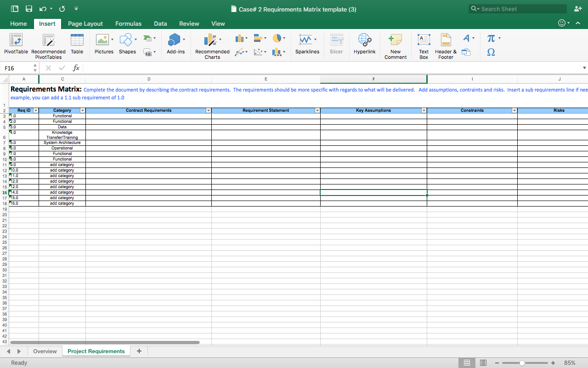Viewport: 588px width, 368px height.
Task: Add a new sheet using the plus button
Action: (139, 351)
